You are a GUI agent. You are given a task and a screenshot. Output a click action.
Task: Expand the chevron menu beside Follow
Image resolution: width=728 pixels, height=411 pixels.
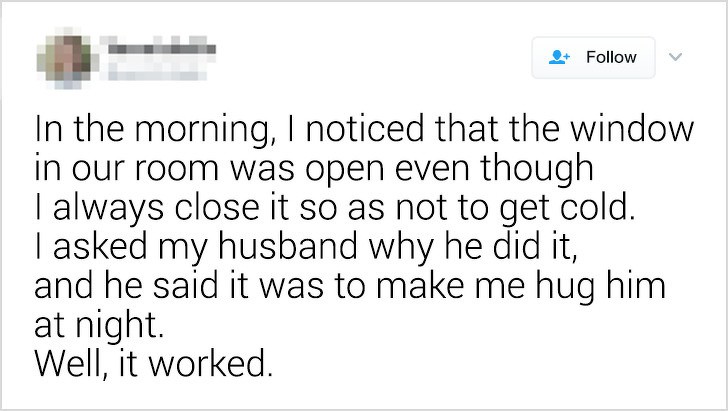point(676,57)
